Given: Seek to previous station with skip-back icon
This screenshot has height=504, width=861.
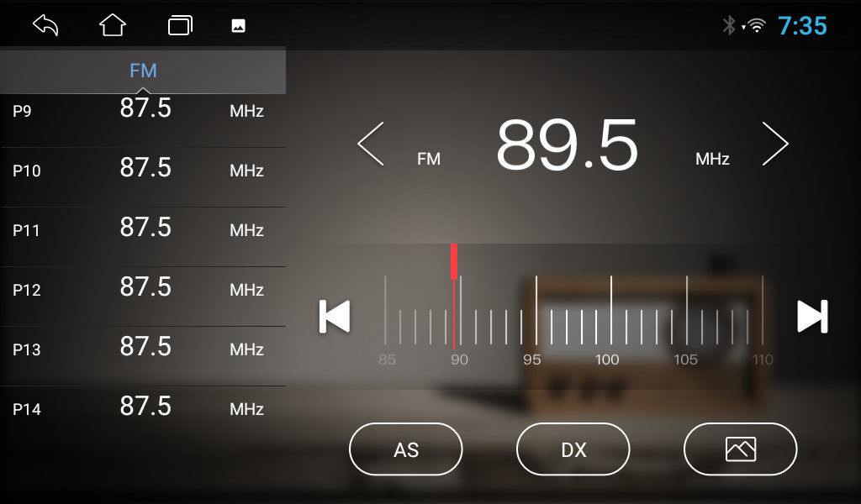Looking at the screenshot, I should [x=335, y=317].
